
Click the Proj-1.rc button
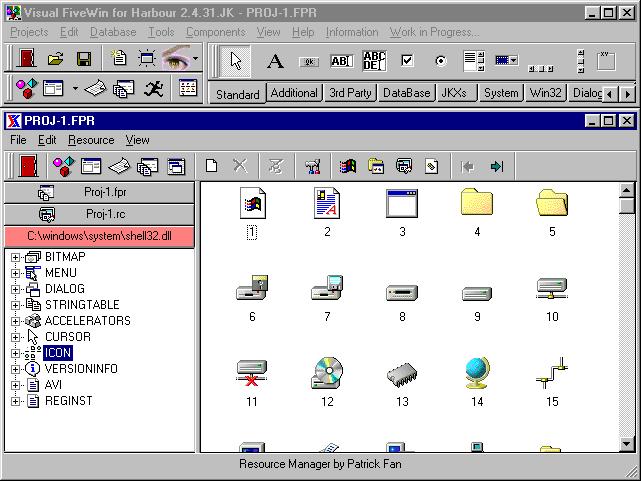[99, 214]
